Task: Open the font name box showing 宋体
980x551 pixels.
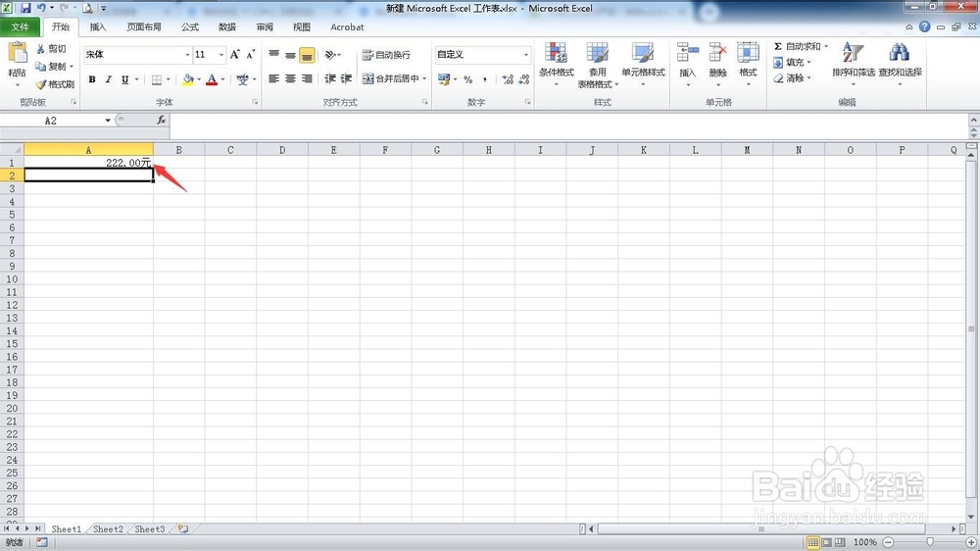Action: click(x=137, y=55)
